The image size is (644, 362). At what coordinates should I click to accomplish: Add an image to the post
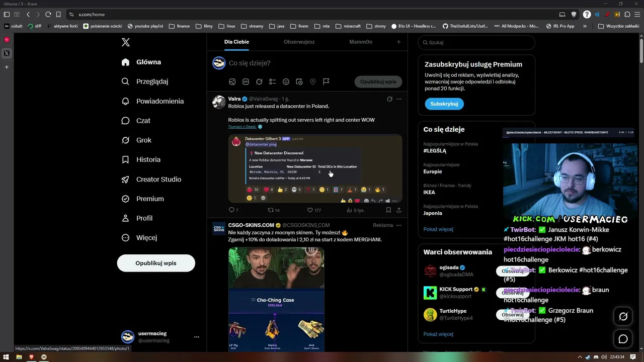pos(232,81)
